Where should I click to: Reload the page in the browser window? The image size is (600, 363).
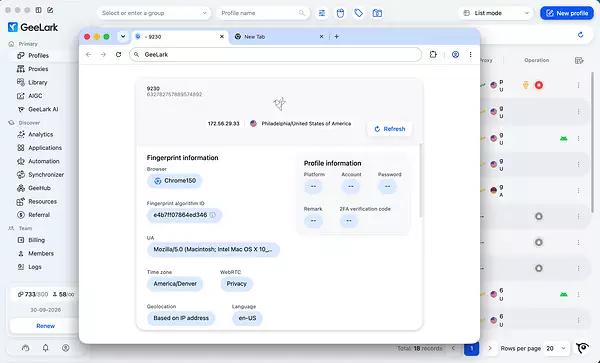click(119, 54)
